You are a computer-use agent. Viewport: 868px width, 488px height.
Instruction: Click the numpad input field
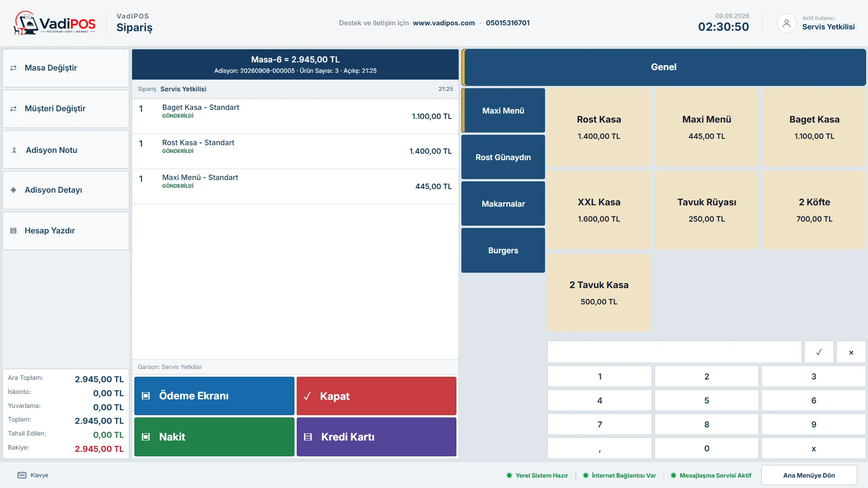674,352
